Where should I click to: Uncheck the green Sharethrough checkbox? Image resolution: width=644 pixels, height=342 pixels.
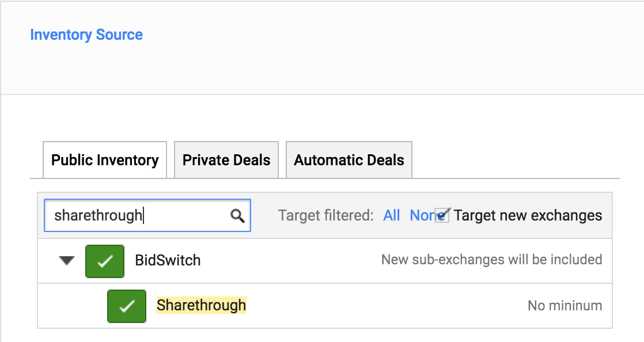tap(127, 306)
